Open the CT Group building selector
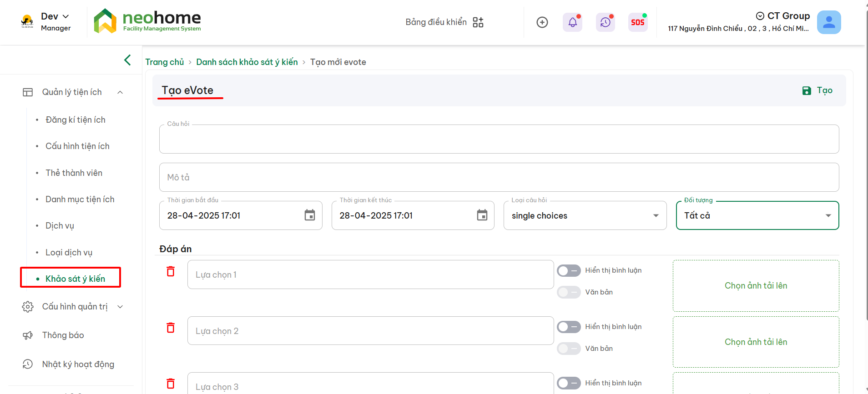The height and width of the screenshot is (394, 868). point(738,22)
